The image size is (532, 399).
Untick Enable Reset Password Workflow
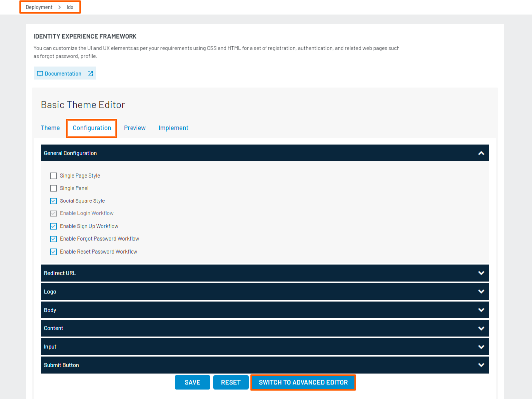pyautogui.click(x=54, y=252)
